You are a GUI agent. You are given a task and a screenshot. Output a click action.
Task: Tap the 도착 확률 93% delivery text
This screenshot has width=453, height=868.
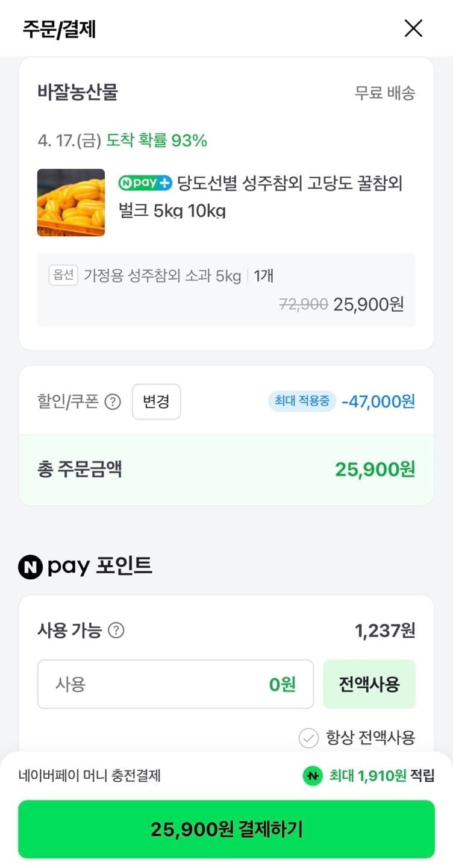[x=157, y=140]
